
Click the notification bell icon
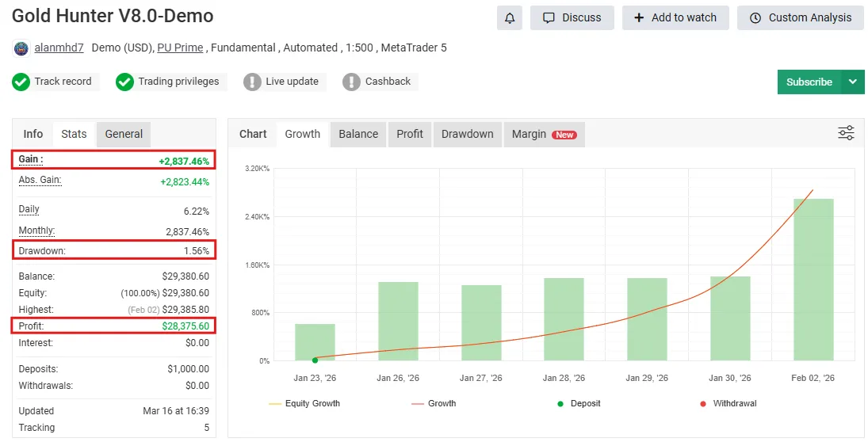coord(510,17)
